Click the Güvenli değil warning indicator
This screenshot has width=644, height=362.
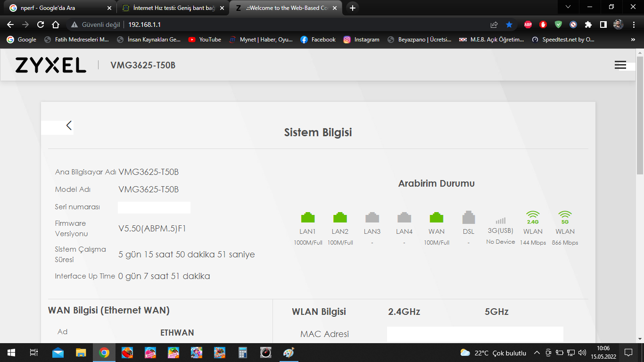tap(96, 25)
